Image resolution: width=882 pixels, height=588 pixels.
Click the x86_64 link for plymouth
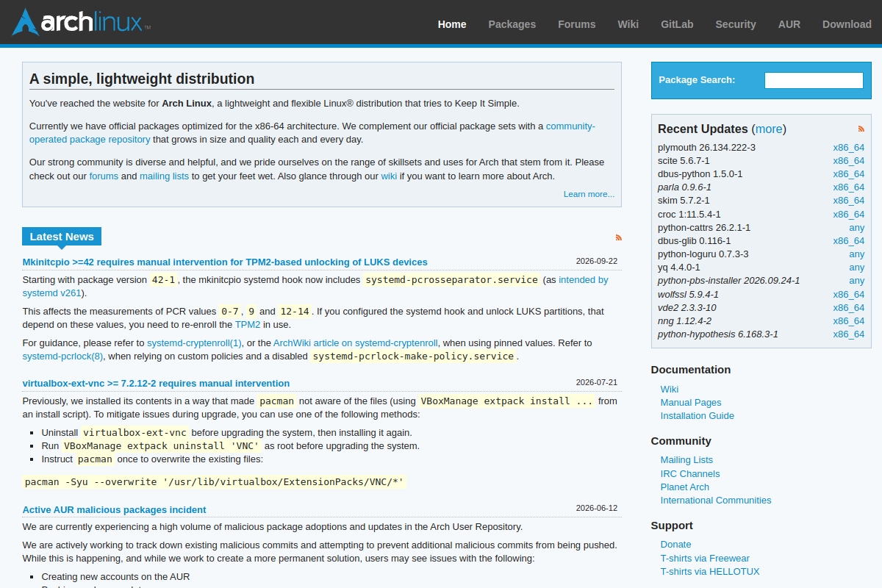click(848, 147)
